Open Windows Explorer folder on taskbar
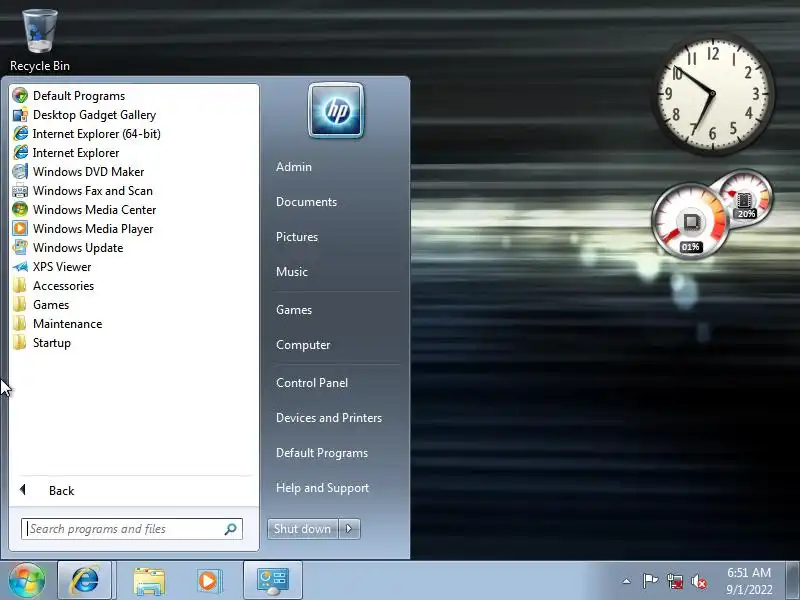This screenshot has width=800, height=600. (x=148, y=580)
